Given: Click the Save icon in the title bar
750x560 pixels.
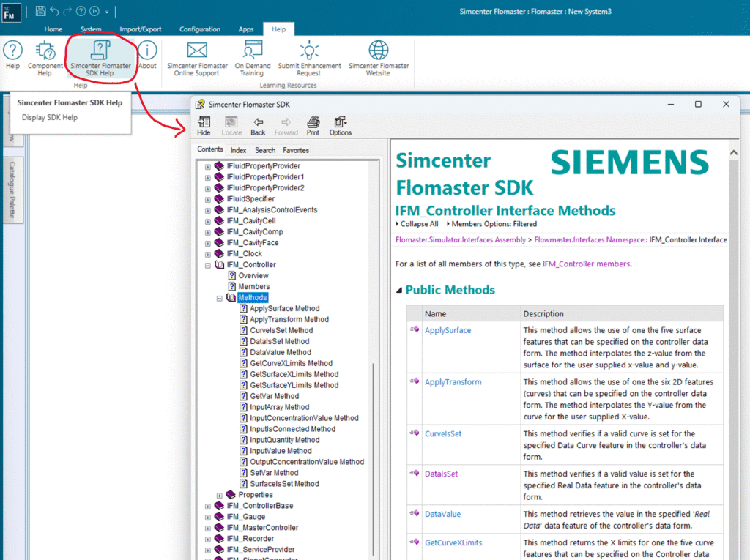Looking at the screenshot, I should coord(41,11).
